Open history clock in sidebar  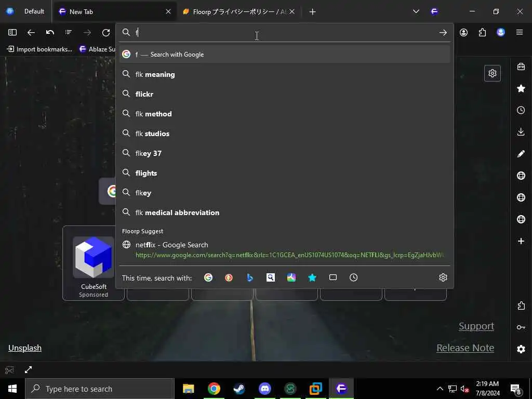pos(521,110)
